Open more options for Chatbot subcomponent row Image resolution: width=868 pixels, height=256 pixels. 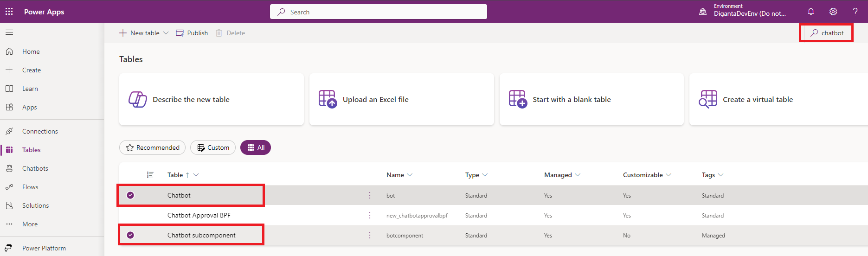tap(370, 235)
